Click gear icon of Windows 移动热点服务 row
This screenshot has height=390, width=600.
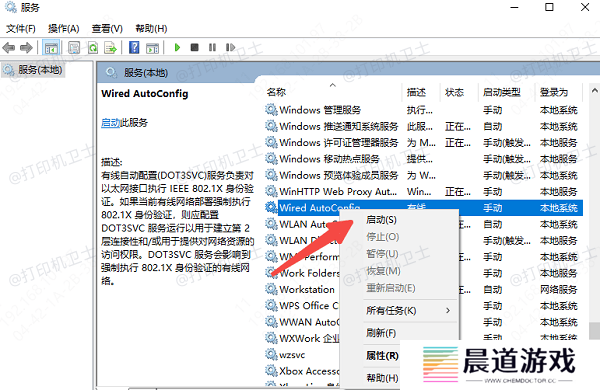point(271,158)
